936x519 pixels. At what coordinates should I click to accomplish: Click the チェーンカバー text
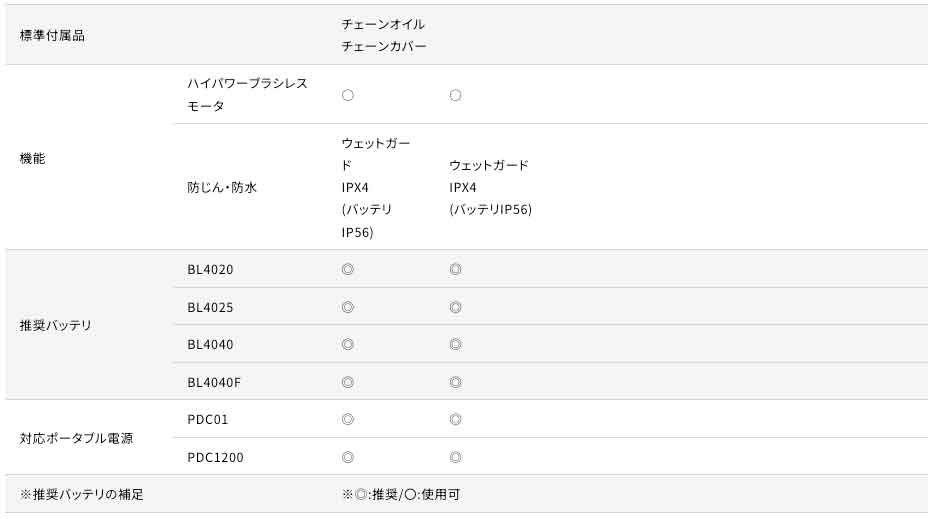pos(384,46)
